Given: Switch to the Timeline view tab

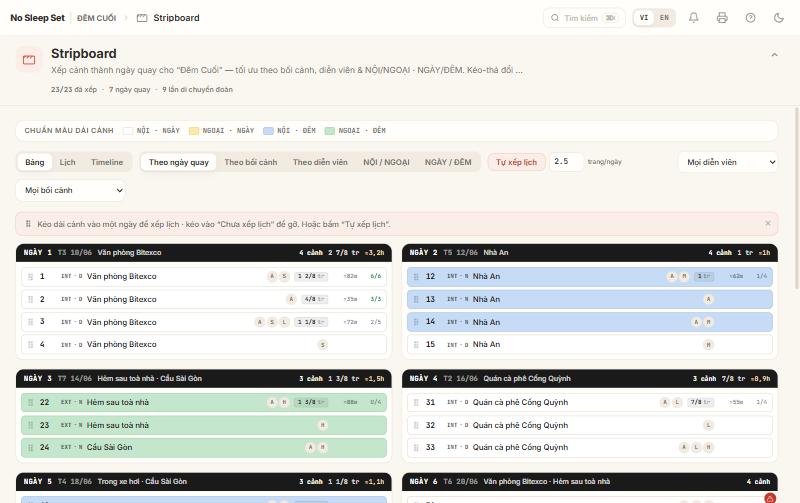Looking at the screenshot, I should [107, 162].
